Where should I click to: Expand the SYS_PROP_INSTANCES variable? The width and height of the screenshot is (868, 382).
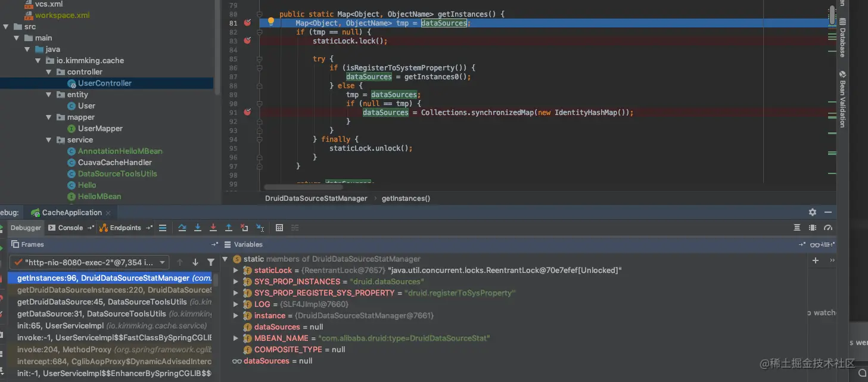pyautogui.click(x=236, y=282)
